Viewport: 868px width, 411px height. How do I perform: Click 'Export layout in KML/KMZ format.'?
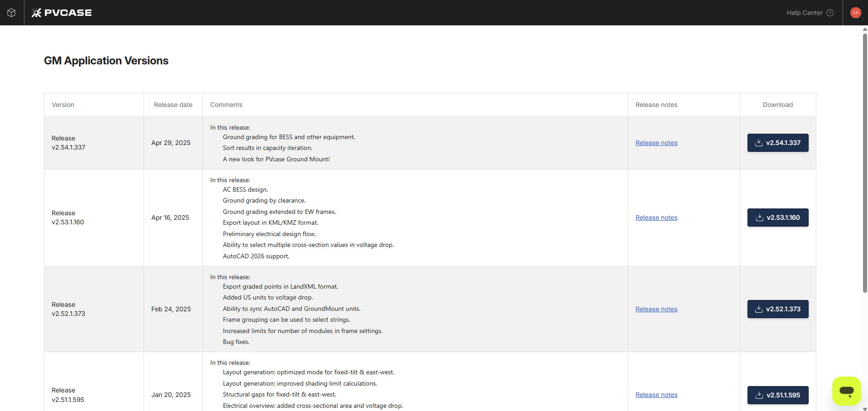[270, 222]
